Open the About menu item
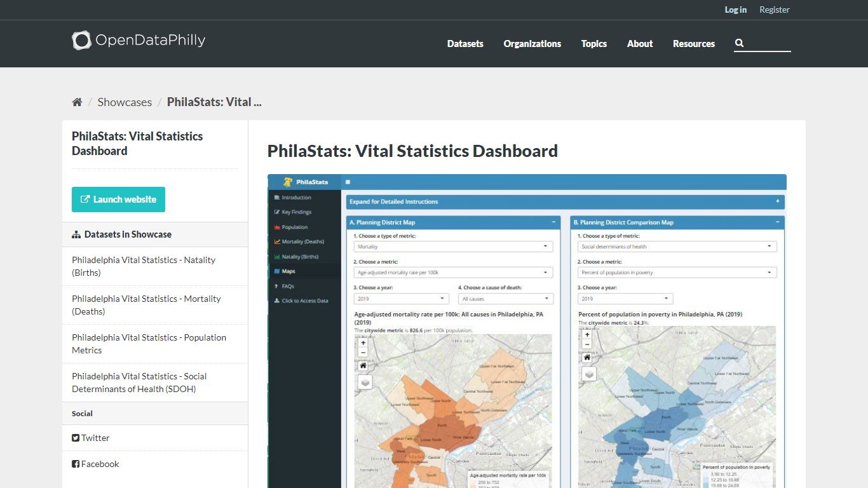 [640, 44]
